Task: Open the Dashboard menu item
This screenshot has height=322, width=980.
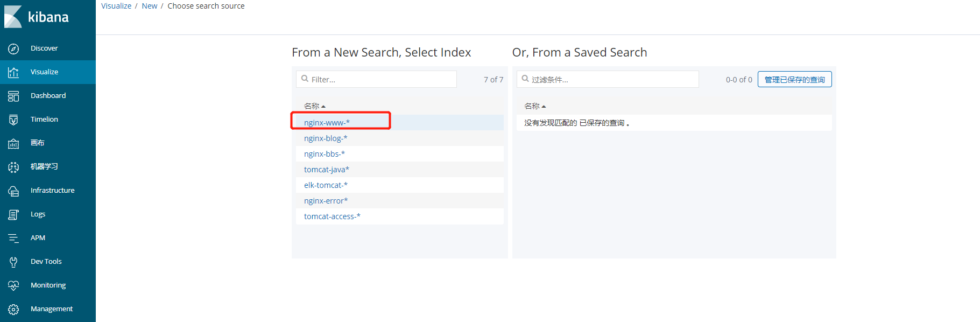Action: 48,95
